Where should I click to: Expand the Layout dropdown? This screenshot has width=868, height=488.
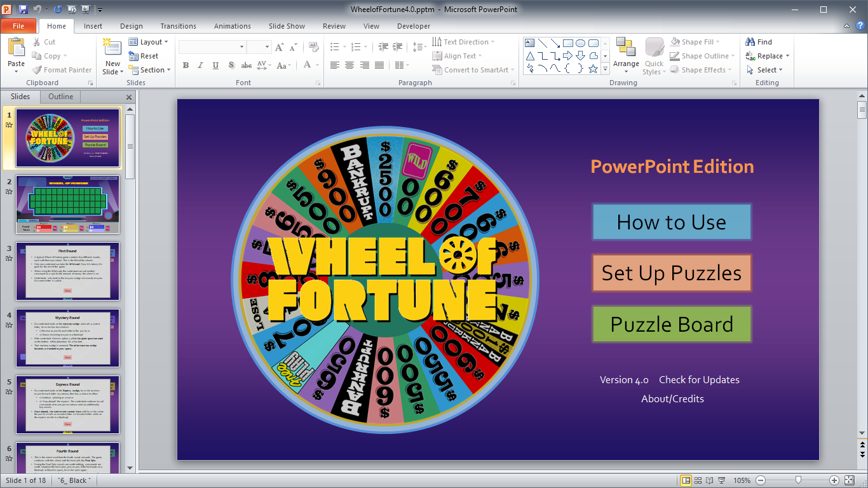[x=149, y=42]
